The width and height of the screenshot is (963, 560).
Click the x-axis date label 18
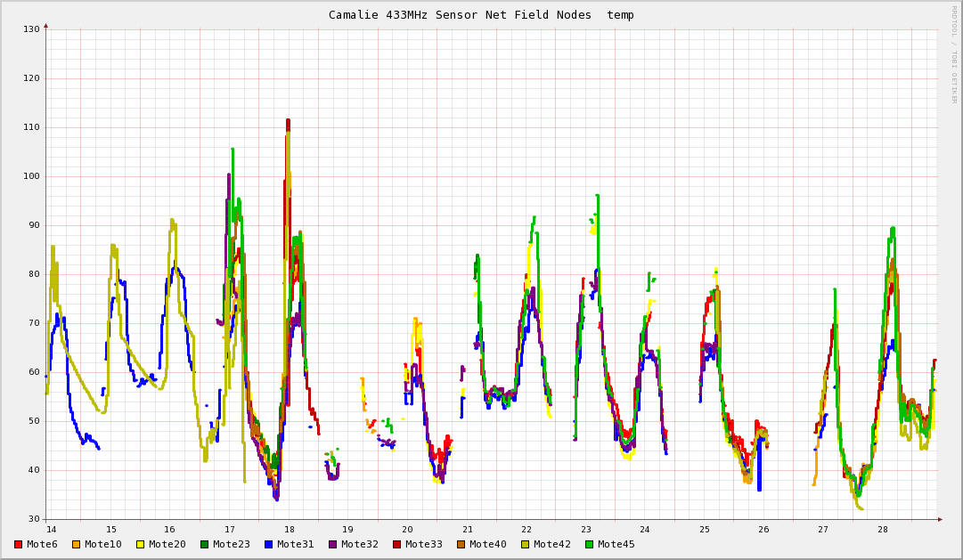289,529
